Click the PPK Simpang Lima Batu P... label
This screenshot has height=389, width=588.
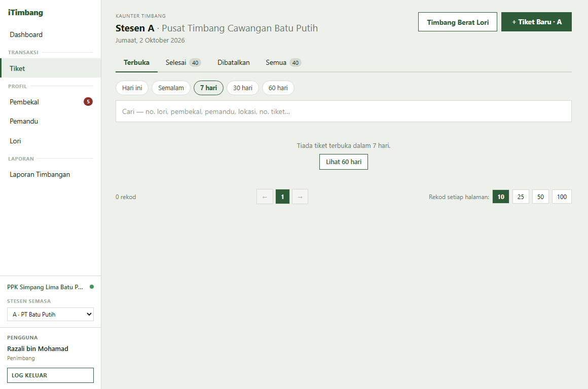pos(45,287)
